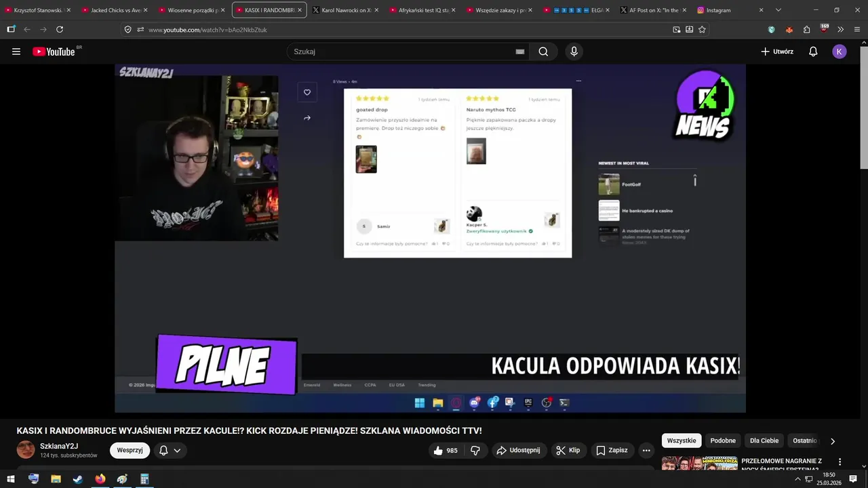Share video with Udostępnij button

(518, 450)
